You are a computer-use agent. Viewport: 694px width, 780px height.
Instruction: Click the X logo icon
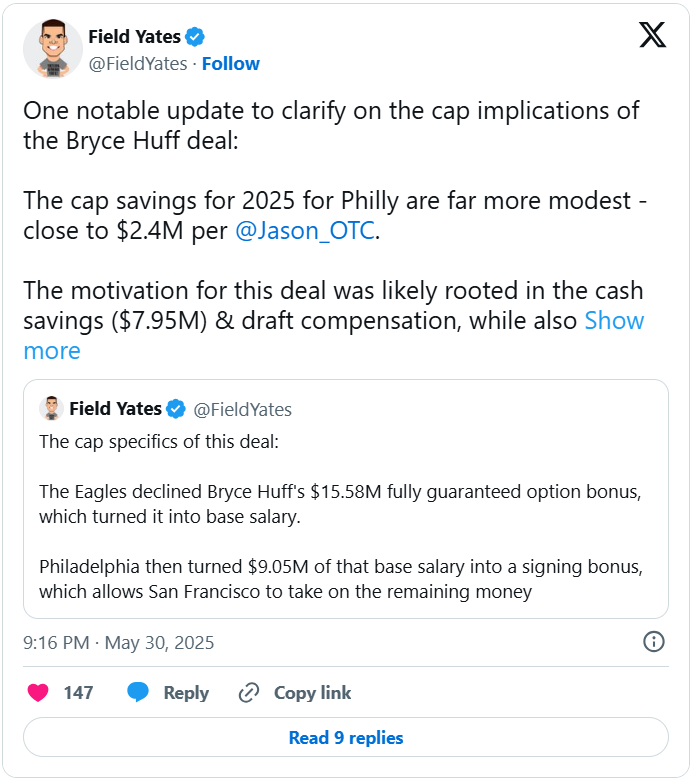coord(652,35)
